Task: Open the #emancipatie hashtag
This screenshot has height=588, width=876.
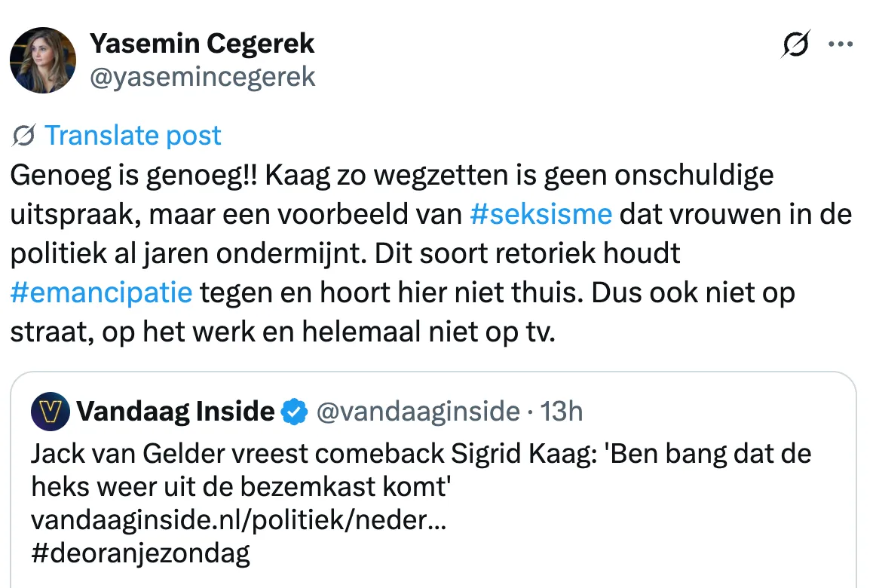Action: pos(102,292)
